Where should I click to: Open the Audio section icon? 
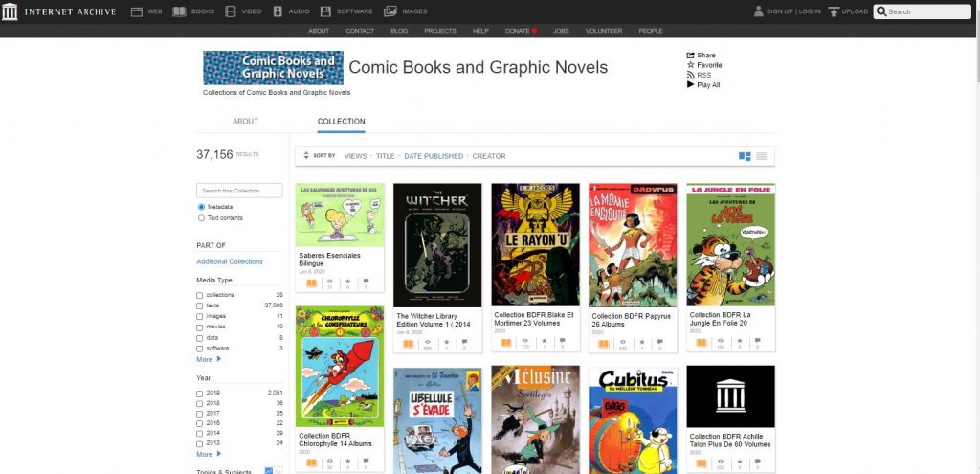pyautogui.click(x=278, y=11)
